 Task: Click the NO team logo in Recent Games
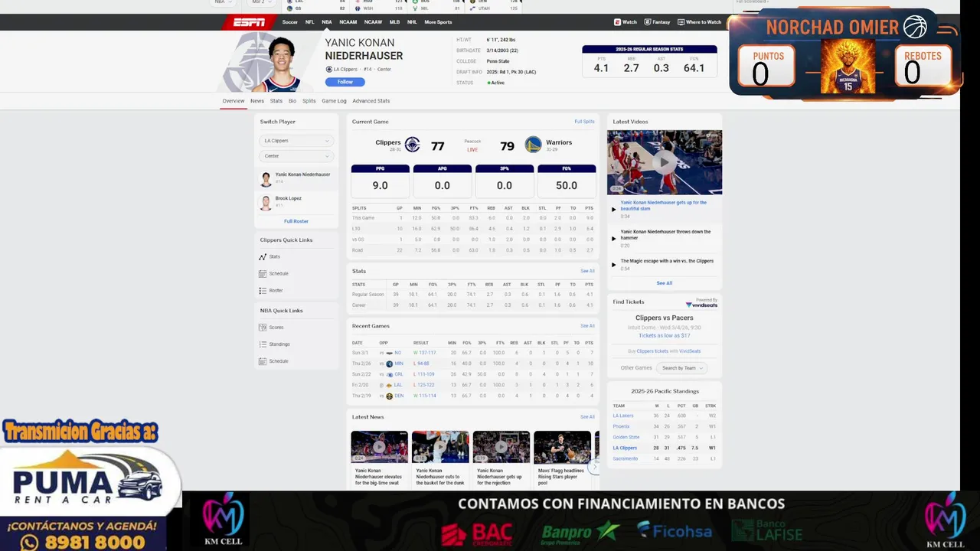point(389,354)
